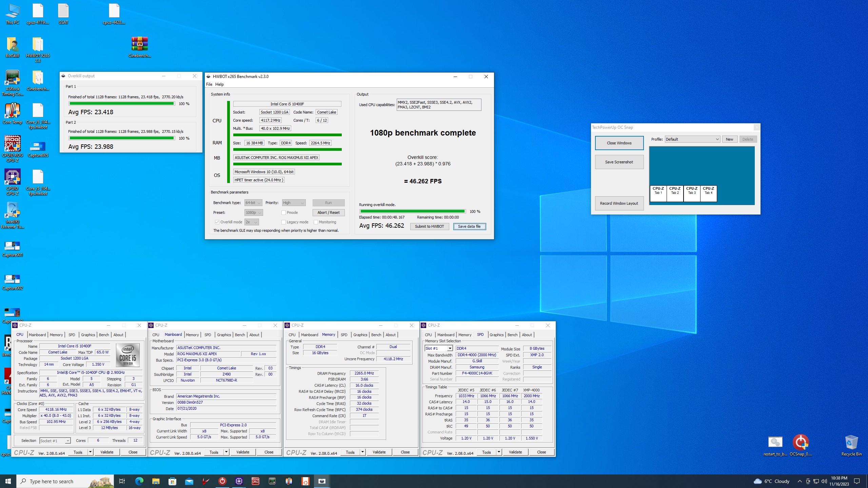
Task: Show hidden system tray icons chevron
Action: (800, 481)
